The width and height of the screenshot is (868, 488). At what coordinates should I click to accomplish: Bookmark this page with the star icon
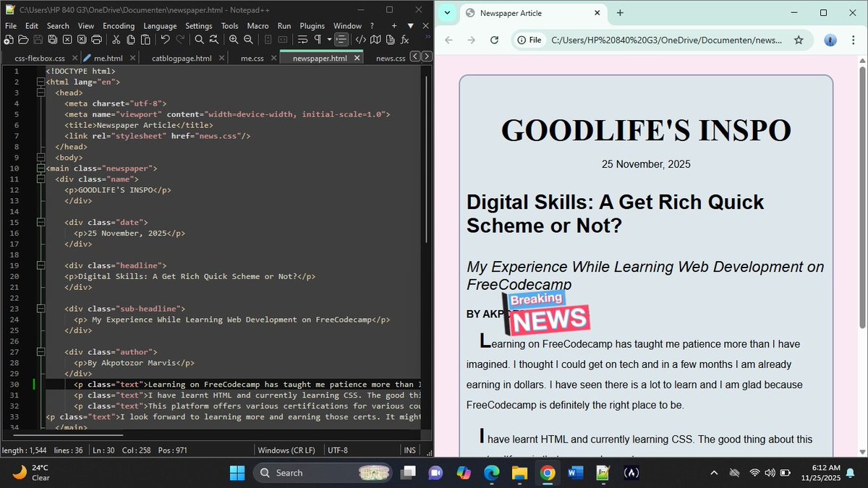tap(799, 40)
